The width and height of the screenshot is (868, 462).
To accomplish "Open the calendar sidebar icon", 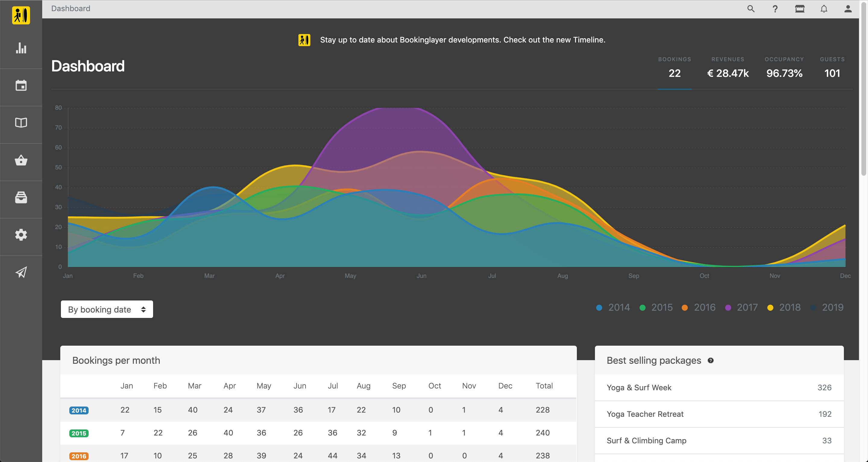I will coord(21,86).
